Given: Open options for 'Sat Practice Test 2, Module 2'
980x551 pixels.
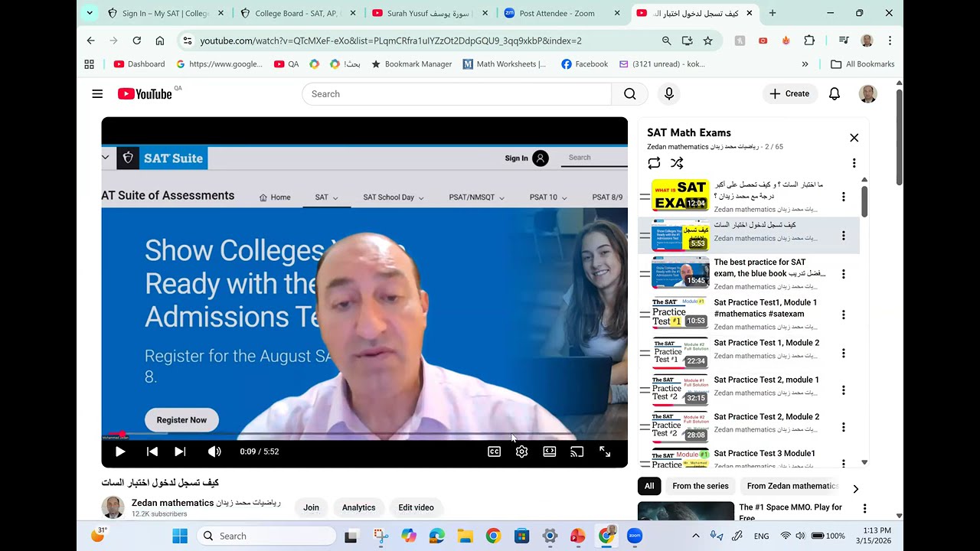Looking at the screenshot, I should [x=844, y=427].
